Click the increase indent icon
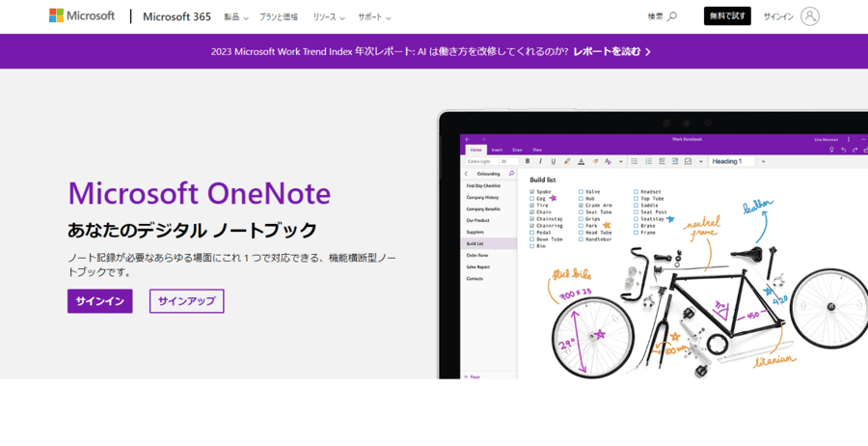Image resolution: width=868 pixels, height=446 pixels. (x=675, y=161)
